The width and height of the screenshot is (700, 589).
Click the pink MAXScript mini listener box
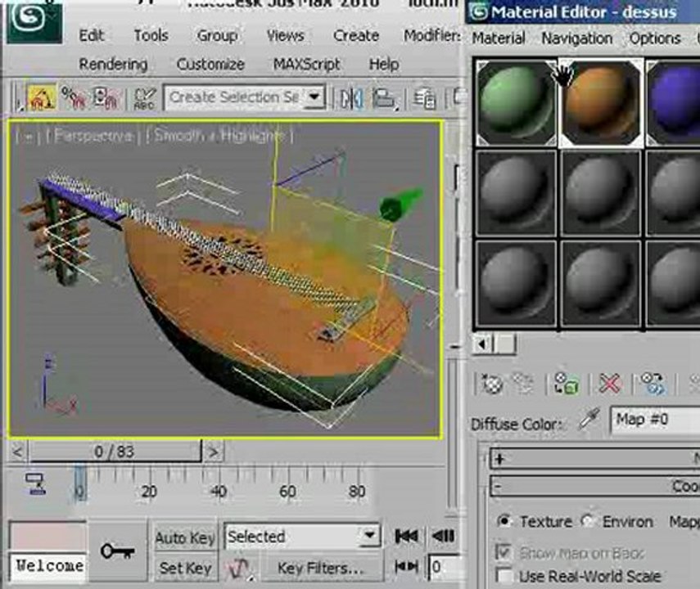tap(47, 537)
